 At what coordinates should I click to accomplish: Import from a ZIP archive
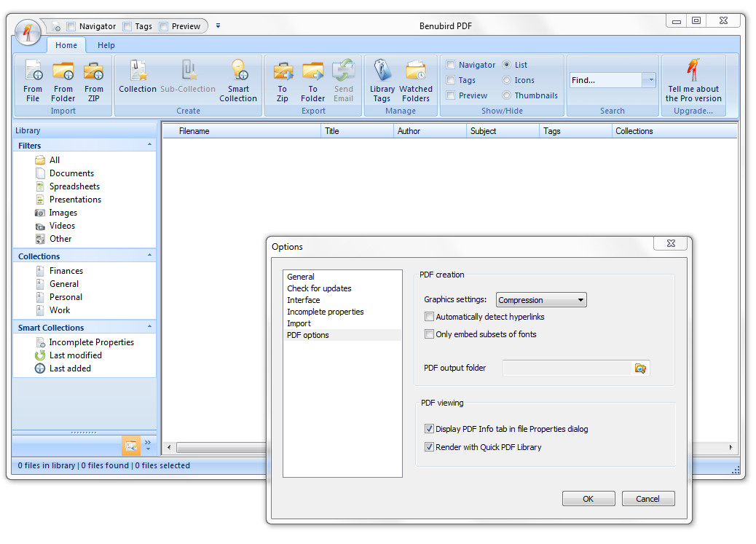click(x=93, y=81)
